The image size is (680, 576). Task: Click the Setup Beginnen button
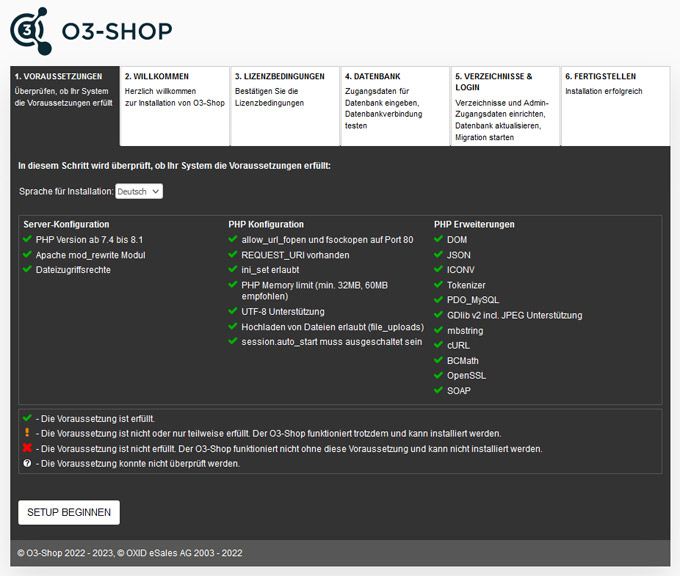[69, 512]
